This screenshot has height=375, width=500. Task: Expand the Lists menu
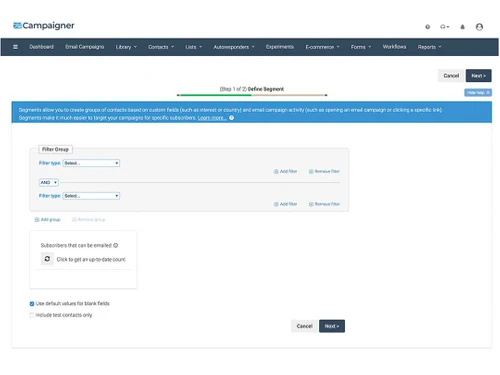click(194, 47)
